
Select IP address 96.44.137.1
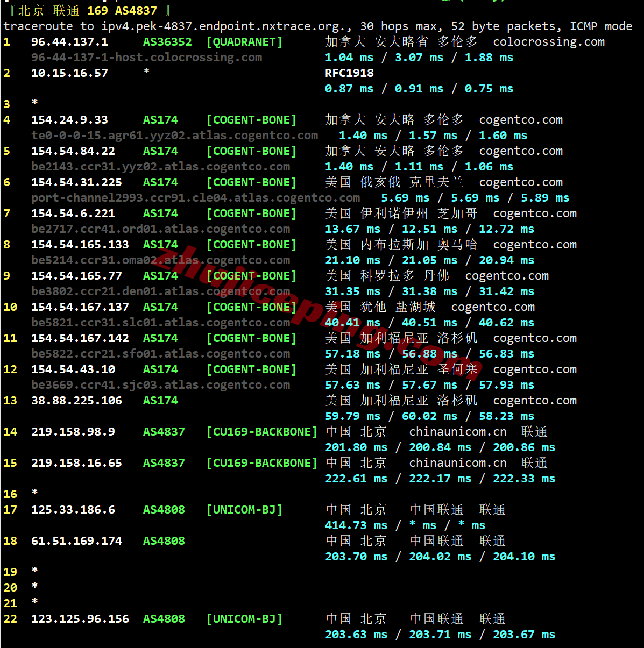pyautogui.click(x=69, y=42)
